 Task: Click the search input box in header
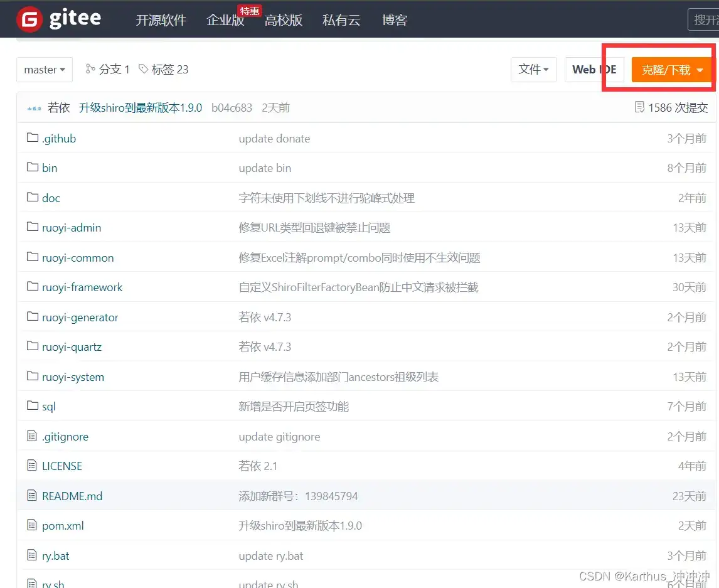(703, 19)
